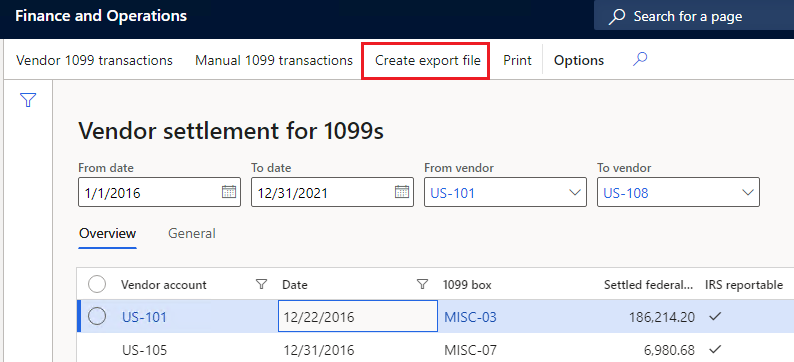Image resolution: width=794 pixels, height=362 pixels.
Task: Click the US-101 From vendor value
Action: (452, 193)
